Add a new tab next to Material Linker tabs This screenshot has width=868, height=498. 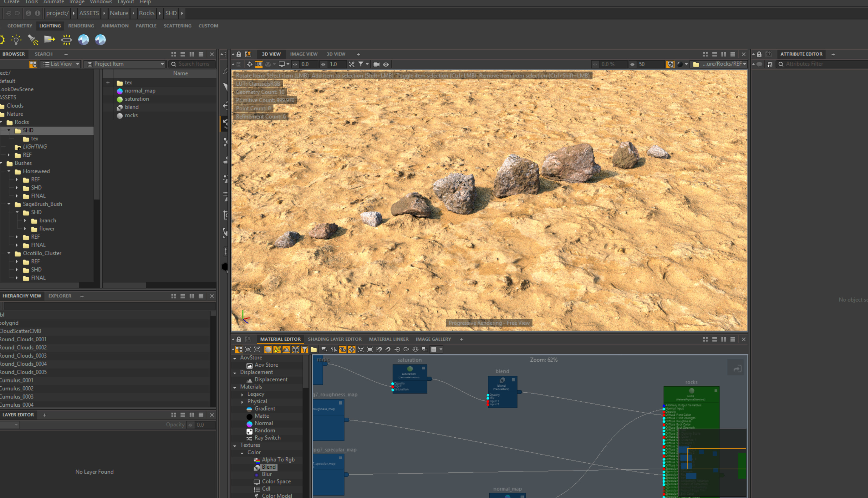[461, 339]
